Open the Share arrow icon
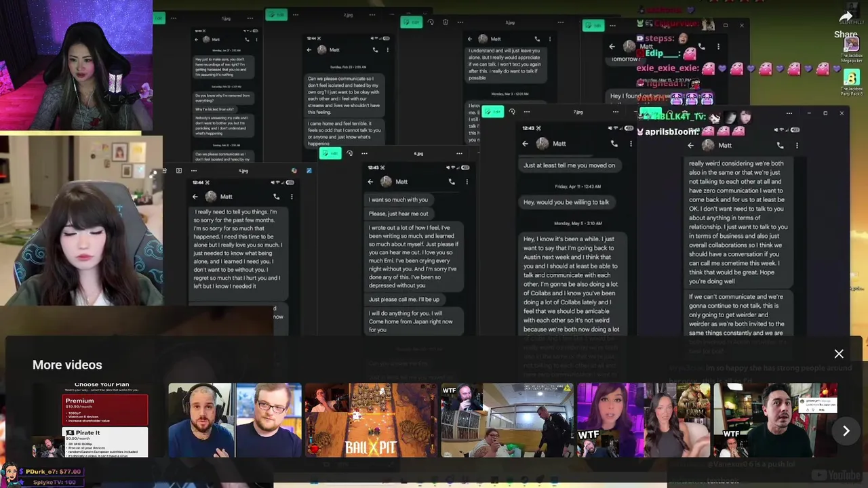868x488 pixels. [846, 18]
